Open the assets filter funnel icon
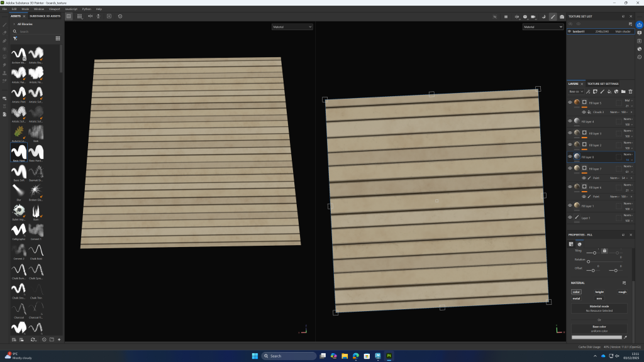The image size is (644, 362). pos(15,38)
